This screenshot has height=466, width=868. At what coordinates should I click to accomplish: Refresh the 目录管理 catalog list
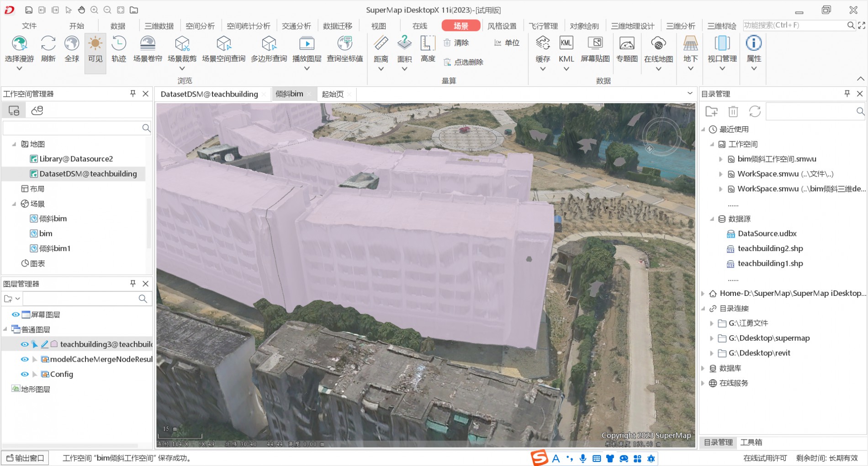click(755, 111)
